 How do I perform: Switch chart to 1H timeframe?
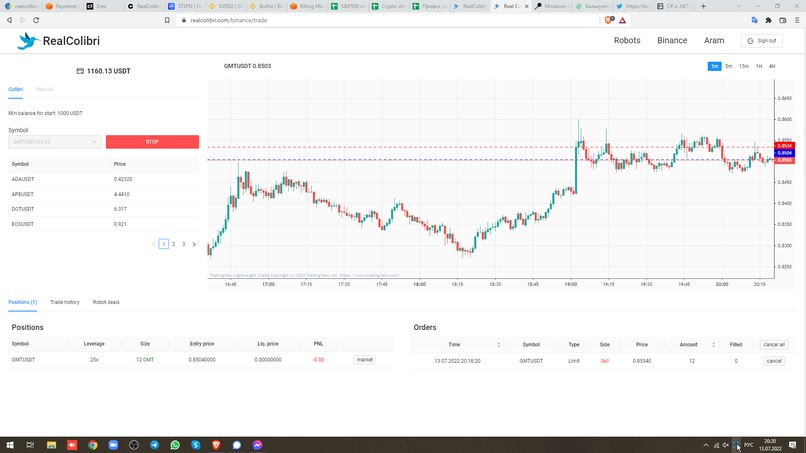pos(759,66)
